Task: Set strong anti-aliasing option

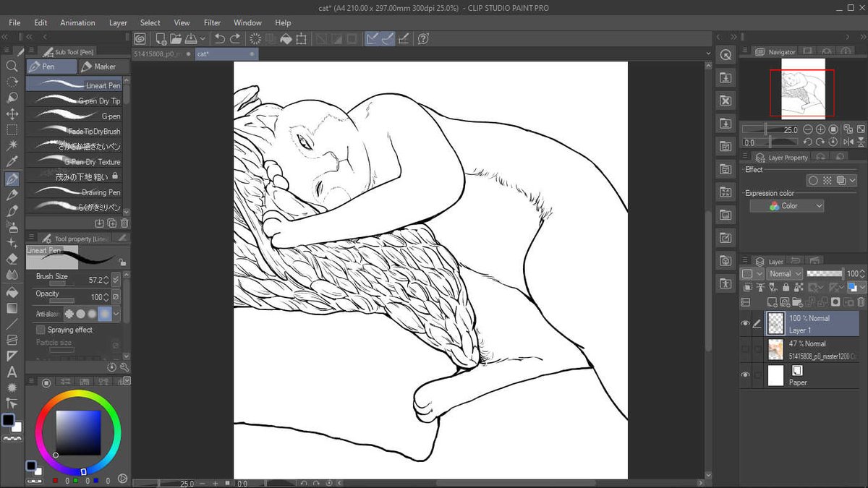Action: coord(105,314)
